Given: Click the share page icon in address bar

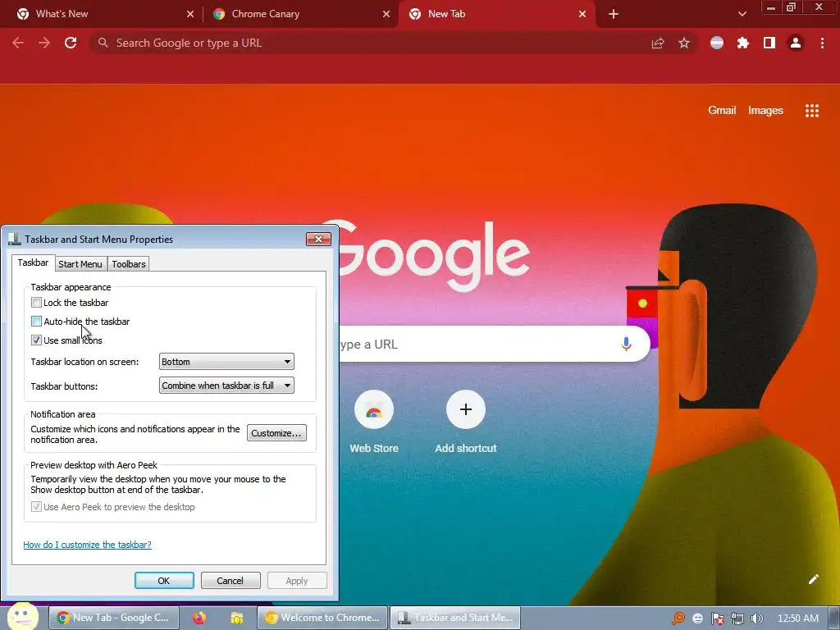Looking at the screenshot, I should coord(658,43).
